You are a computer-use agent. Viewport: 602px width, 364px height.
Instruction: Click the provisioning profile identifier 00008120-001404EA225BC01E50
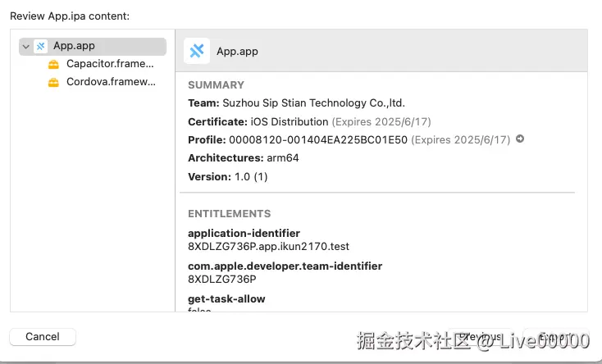[317, 139]
